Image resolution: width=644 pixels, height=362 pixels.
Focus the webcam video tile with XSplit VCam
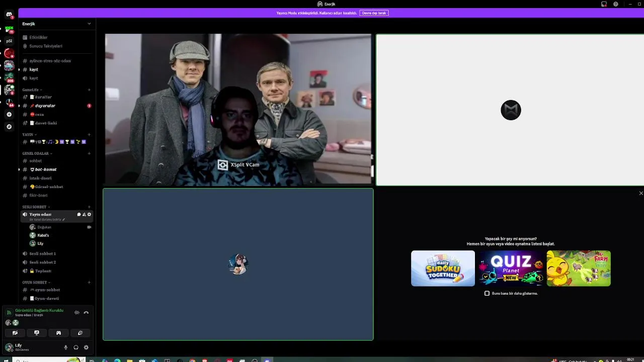click(238, 110)
